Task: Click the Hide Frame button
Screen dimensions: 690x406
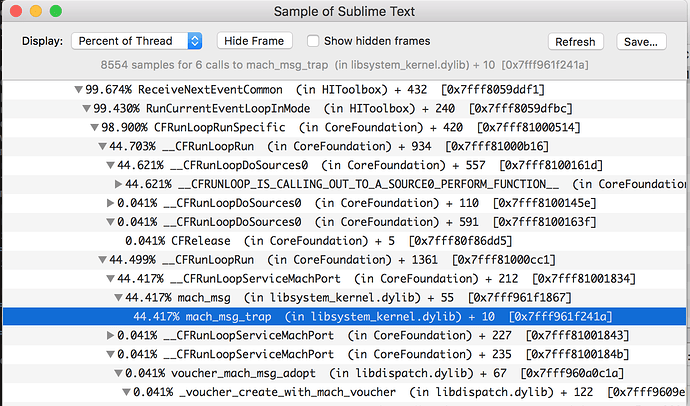Action: (x=254, y=41)
